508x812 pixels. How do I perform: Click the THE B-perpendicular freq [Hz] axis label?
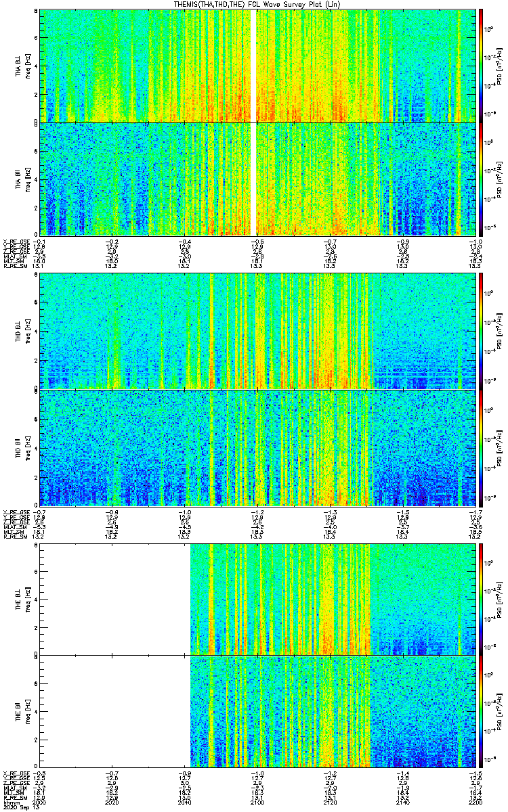click(28, 600)
